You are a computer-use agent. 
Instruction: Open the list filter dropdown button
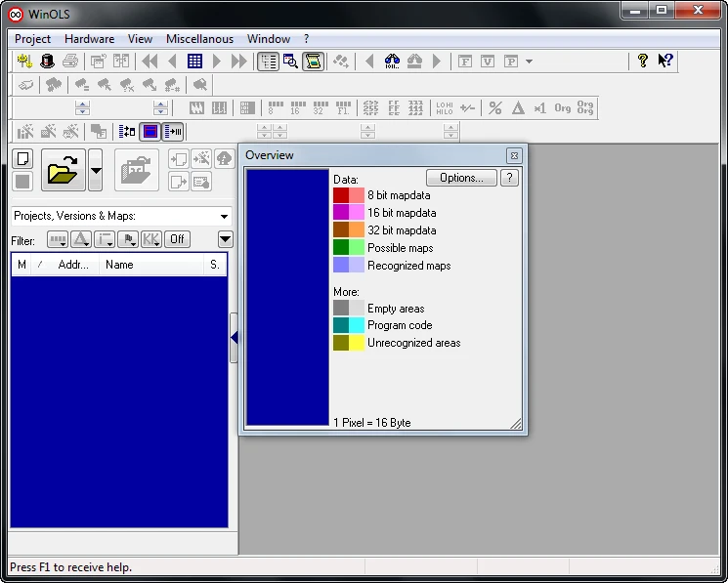(x=105, y=239)
